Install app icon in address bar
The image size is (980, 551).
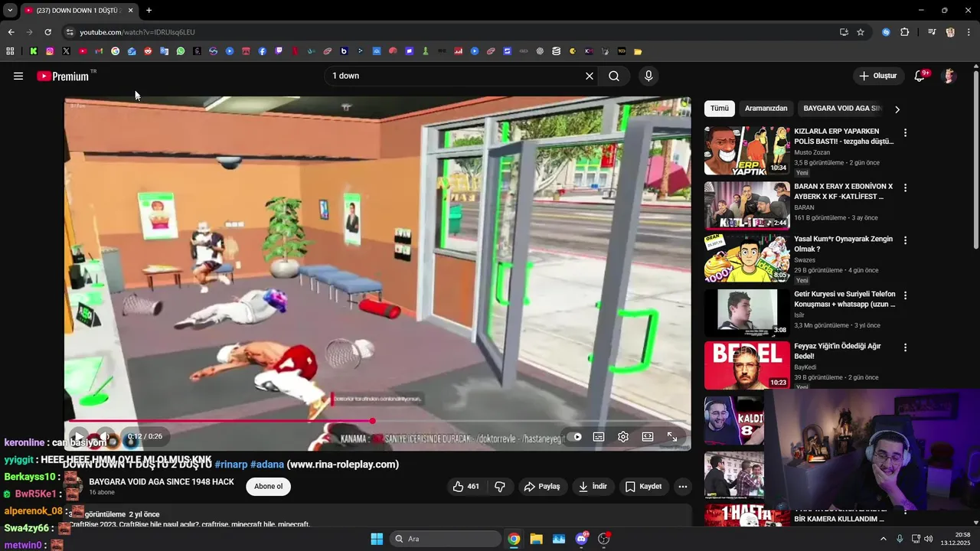844,32
